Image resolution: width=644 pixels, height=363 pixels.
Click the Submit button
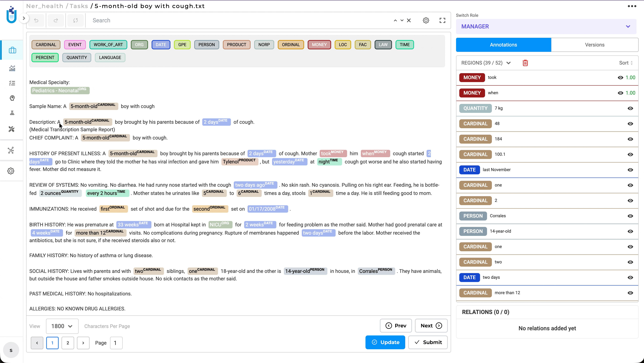point(428,342)
